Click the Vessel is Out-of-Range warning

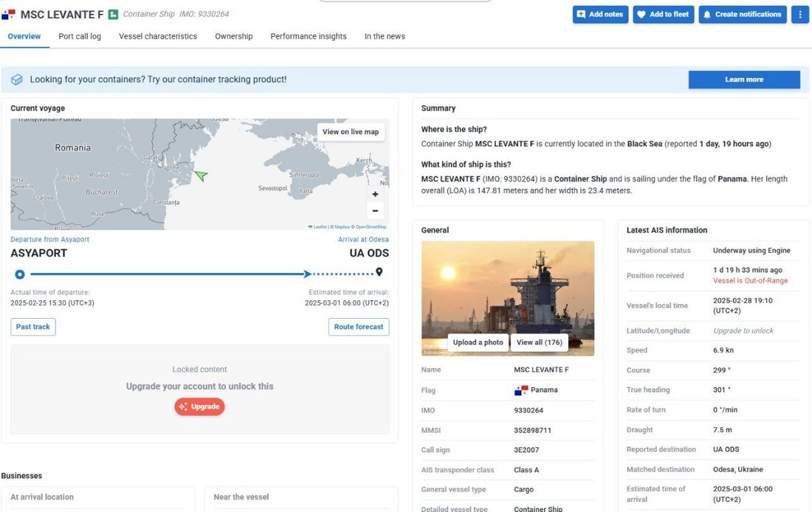point(751,280)
